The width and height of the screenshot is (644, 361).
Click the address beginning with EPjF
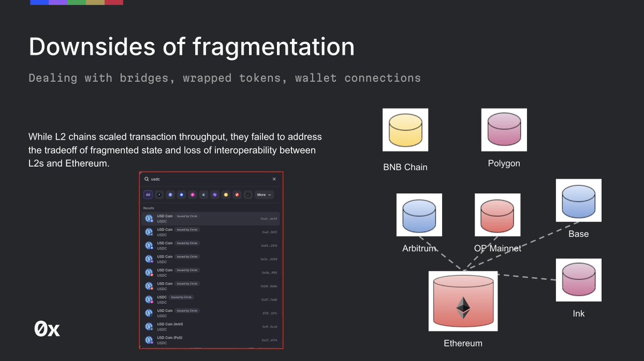pos(269,313)
